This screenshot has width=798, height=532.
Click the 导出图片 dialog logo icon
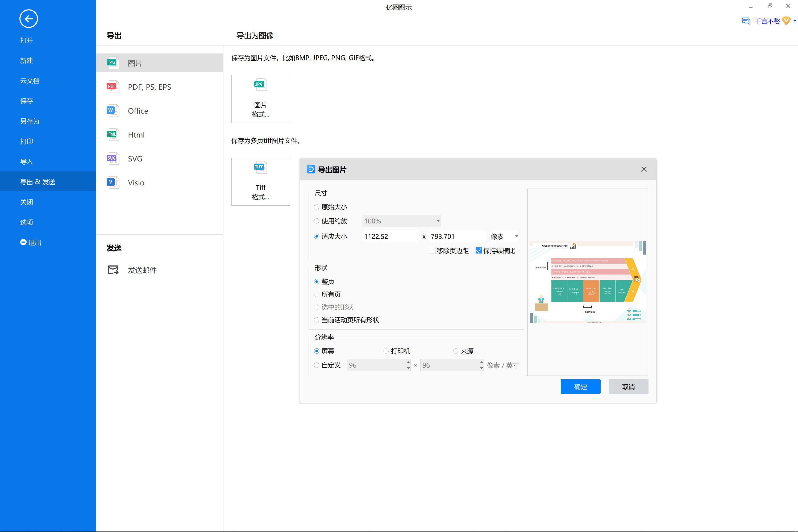310,169
